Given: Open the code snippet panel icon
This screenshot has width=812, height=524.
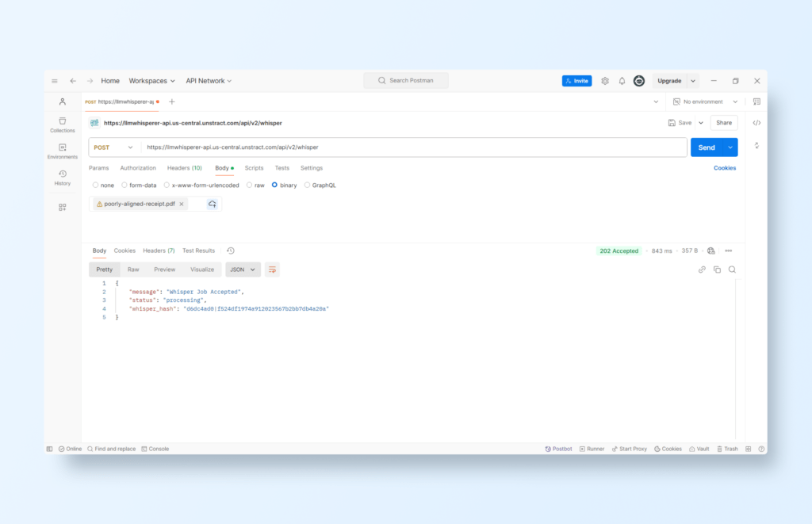Looking at the screenshot, I should click(756, 123).
